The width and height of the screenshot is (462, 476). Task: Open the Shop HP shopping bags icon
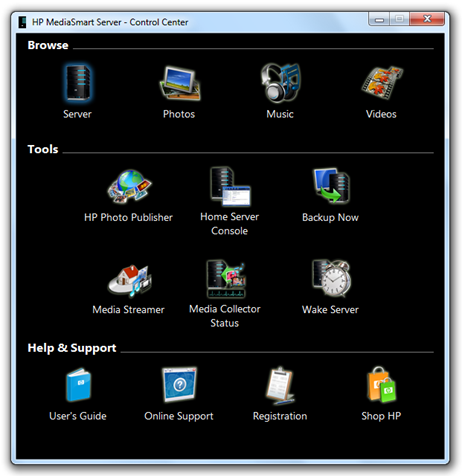pyautogui.click(x=382, y=384)
